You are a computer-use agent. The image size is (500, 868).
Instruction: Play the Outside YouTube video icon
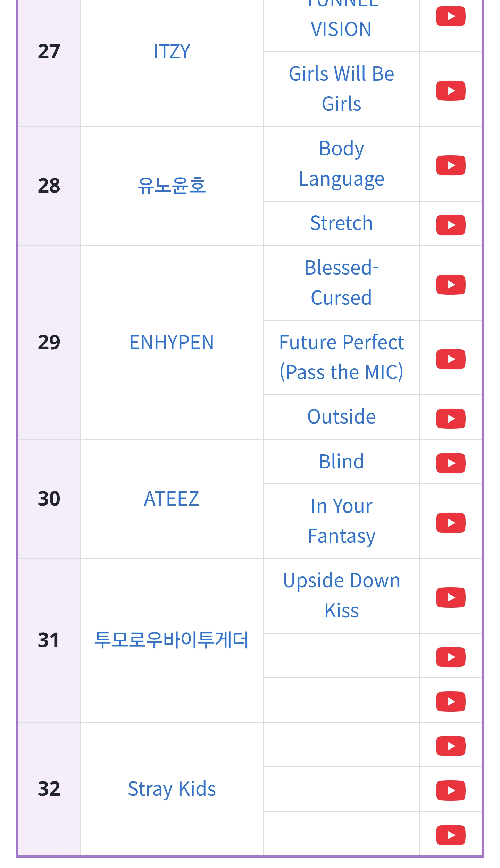[450, 419]
